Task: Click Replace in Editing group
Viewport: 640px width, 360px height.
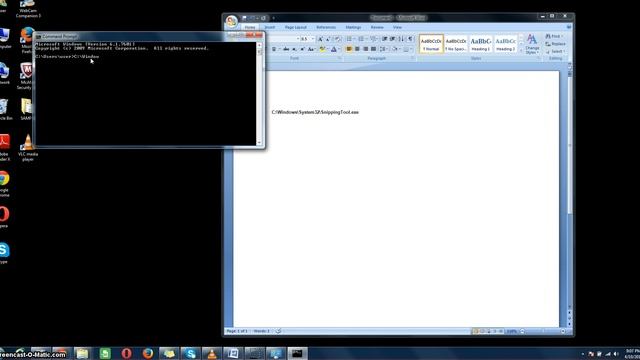Action: pyautogui.click(x=556, y=44)
